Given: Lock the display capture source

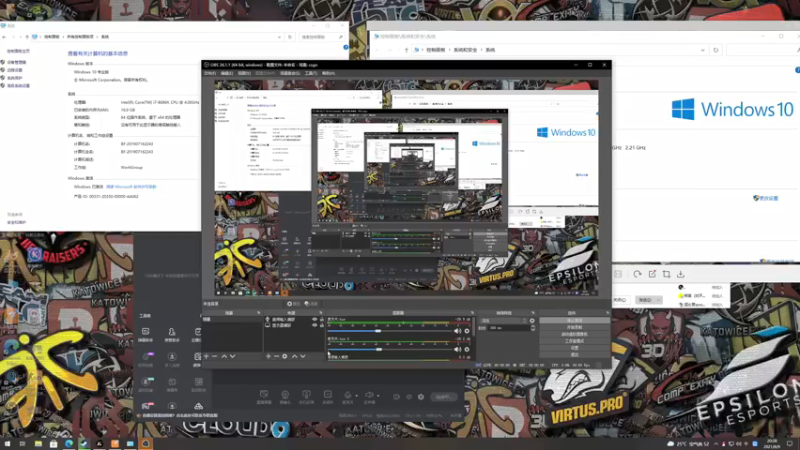Looking at the screenshot, I should [x=321, y=325].
